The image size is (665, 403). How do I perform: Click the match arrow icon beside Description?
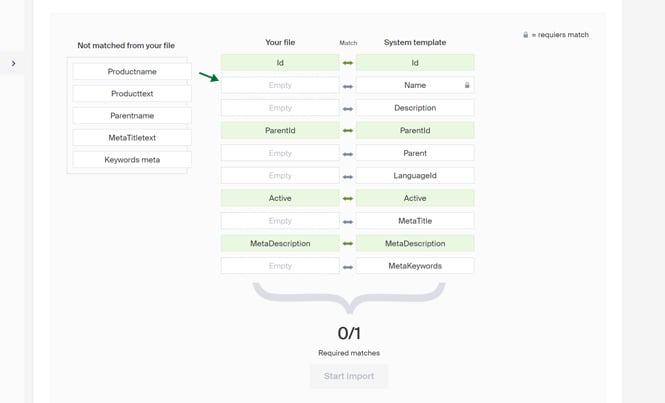[348, 108]
